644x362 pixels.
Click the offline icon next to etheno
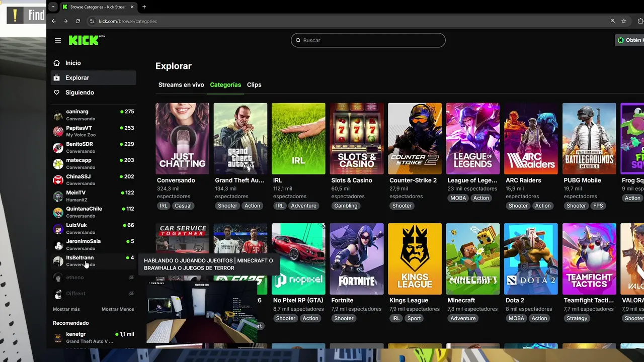[131, 278]
